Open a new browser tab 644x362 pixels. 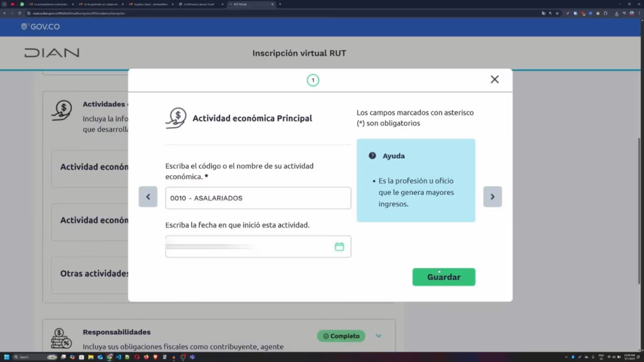(280, 4)
